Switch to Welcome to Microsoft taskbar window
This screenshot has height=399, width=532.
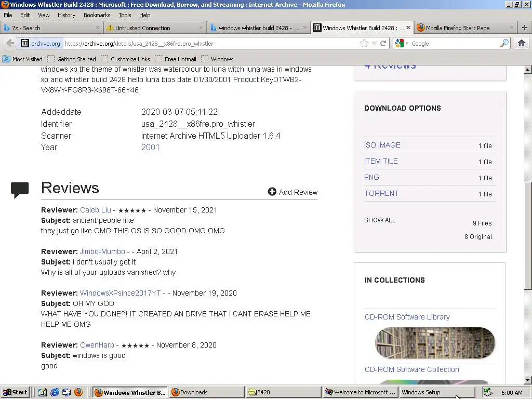pyautogui.click(x=361, y=392)
